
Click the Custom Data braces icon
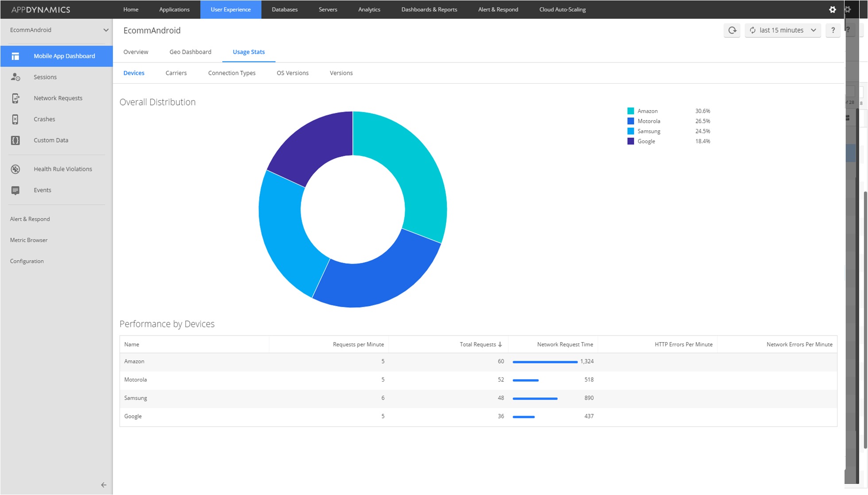point(15,140)
